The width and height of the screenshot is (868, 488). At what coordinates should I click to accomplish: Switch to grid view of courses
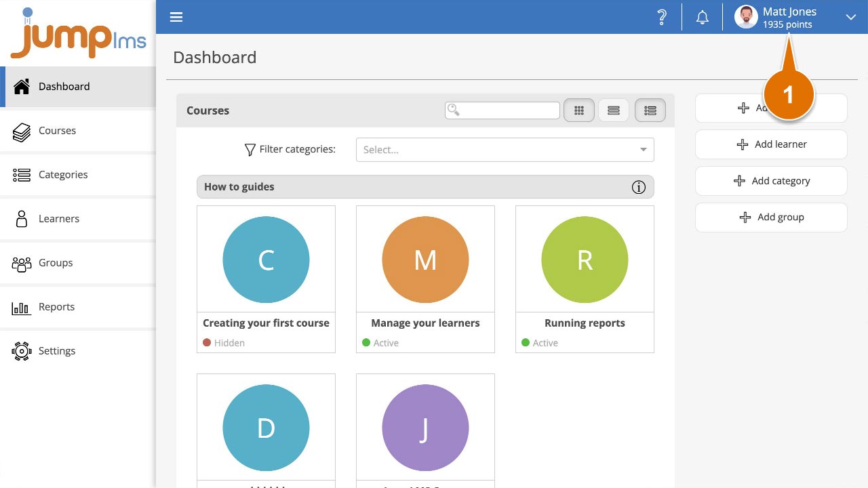click(x=579, y=110)
